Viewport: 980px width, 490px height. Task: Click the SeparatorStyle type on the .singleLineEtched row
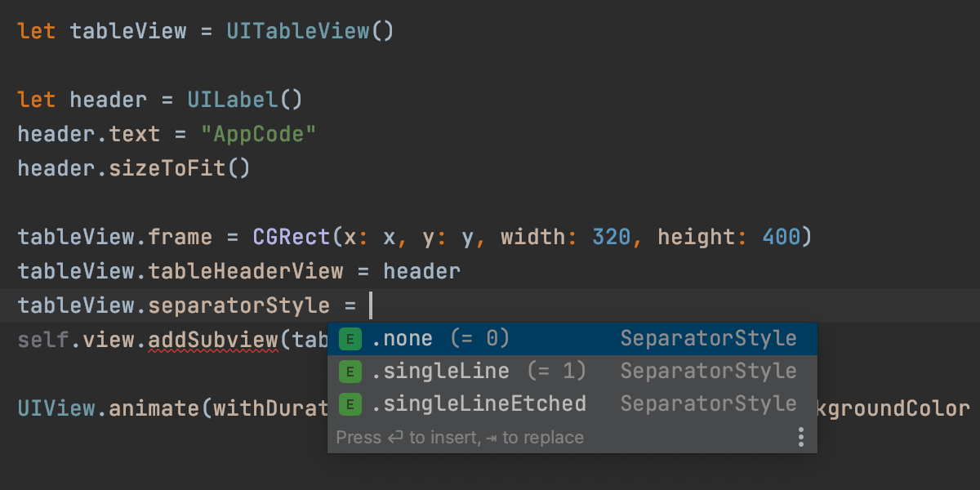[x=708, y=403]
